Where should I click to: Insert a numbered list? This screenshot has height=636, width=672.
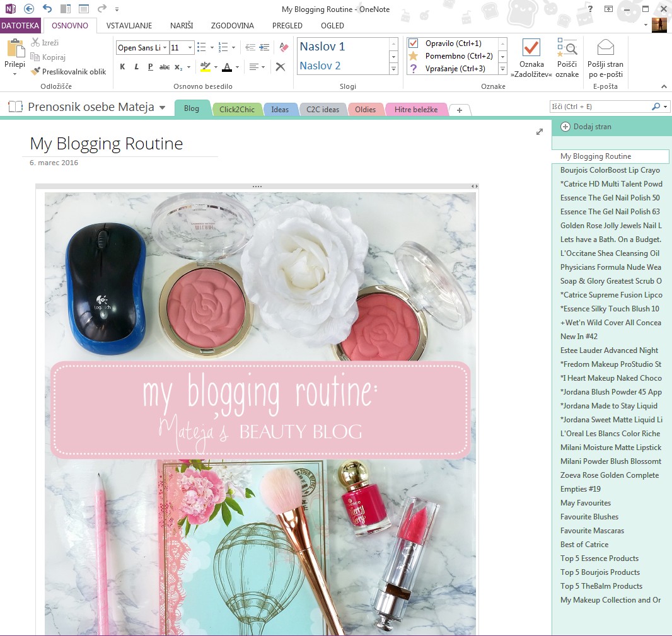pos(223,47)
